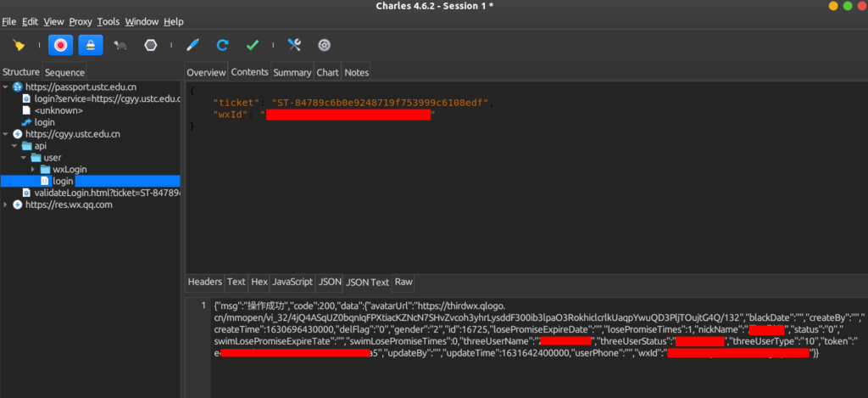This screenshot has height=398, width=868.
Task: Expand the wxLogin folder
Action: pyautogui.click(x=33, y=170)
